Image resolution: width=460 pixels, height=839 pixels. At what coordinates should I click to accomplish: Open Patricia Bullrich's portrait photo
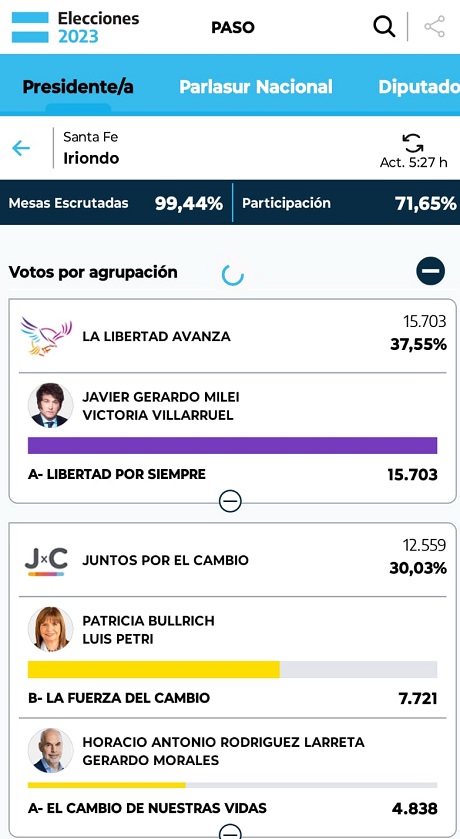pos(50,629)
